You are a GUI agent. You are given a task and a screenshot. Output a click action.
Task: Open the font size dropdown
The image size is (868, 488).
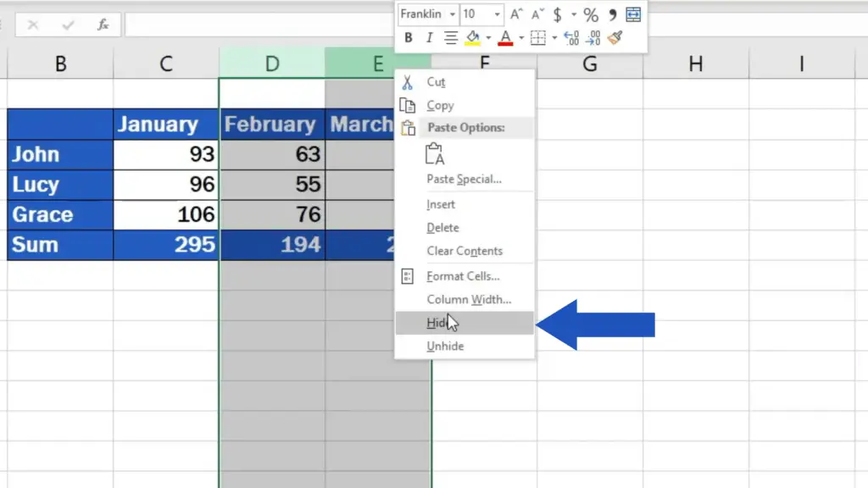496,14
